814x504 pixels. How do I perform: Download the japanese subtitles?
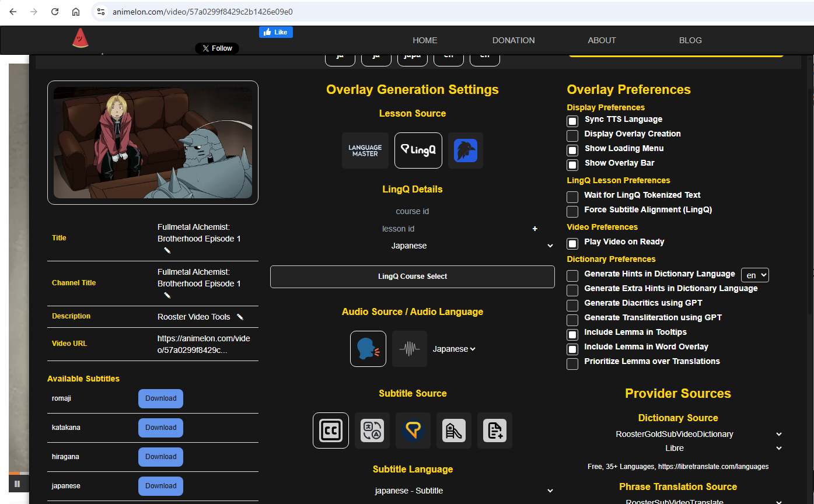160,486
